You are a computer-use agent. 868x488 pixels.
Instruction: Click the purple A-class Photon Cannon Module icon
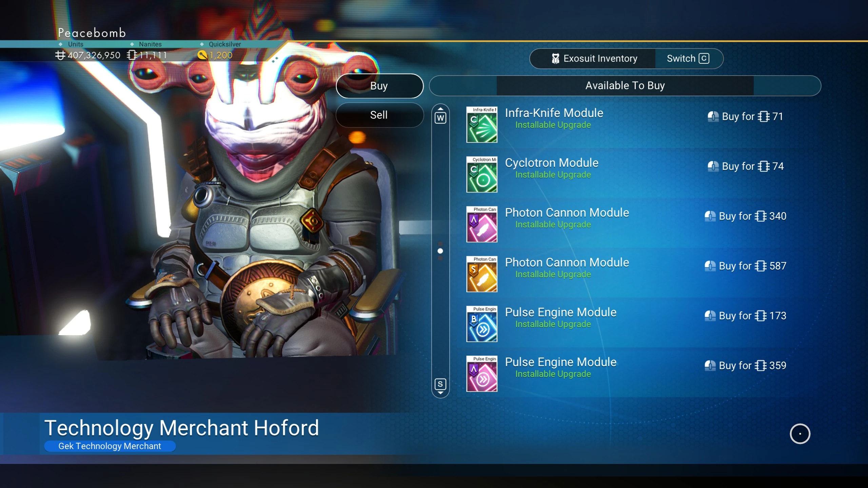click(x=481, y=224)
